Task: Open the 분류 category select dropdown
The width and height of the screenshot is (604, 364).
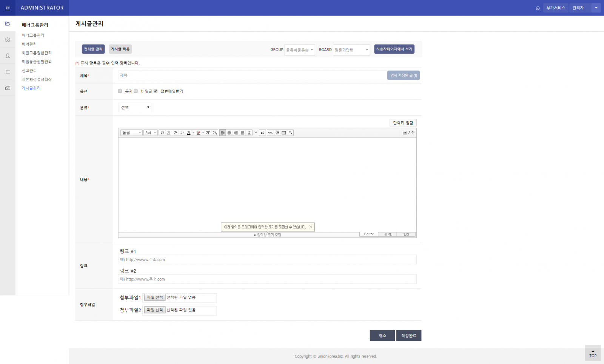Action: click(x=135, y=108)
